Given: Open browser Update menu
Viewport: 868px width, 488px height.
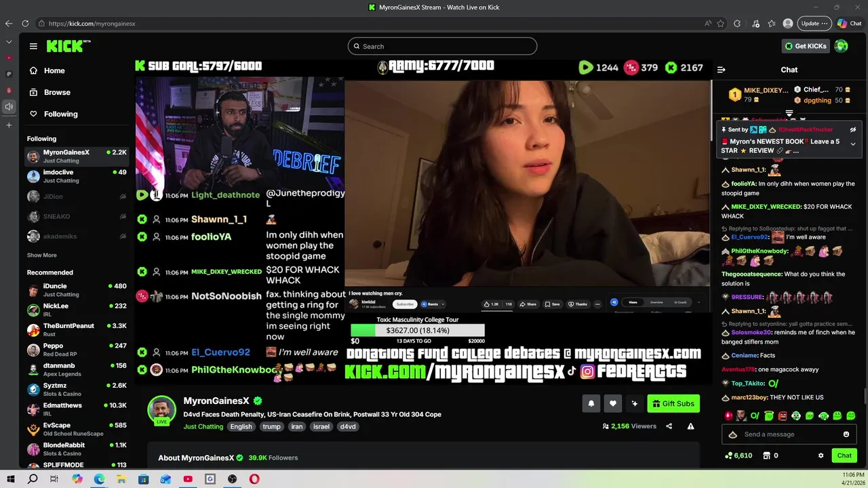Looking at the screenshot, I should (814, 23).
